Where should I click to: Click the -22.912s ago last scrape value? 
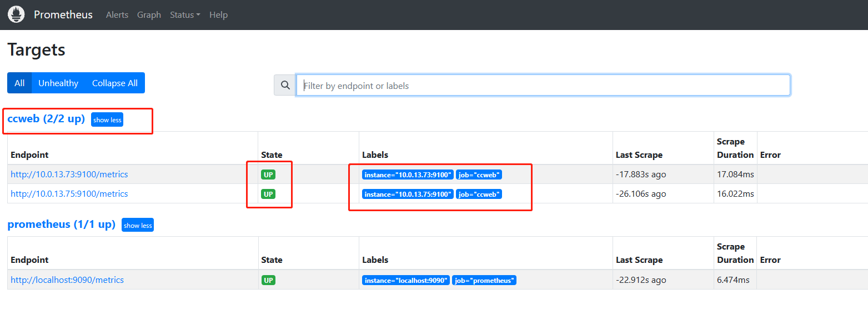[x=641, y=280]
